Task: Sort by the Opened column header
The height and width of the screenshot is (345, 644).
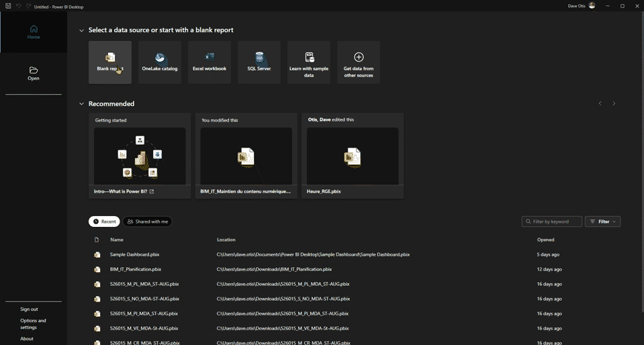Action: click(546, 240)
